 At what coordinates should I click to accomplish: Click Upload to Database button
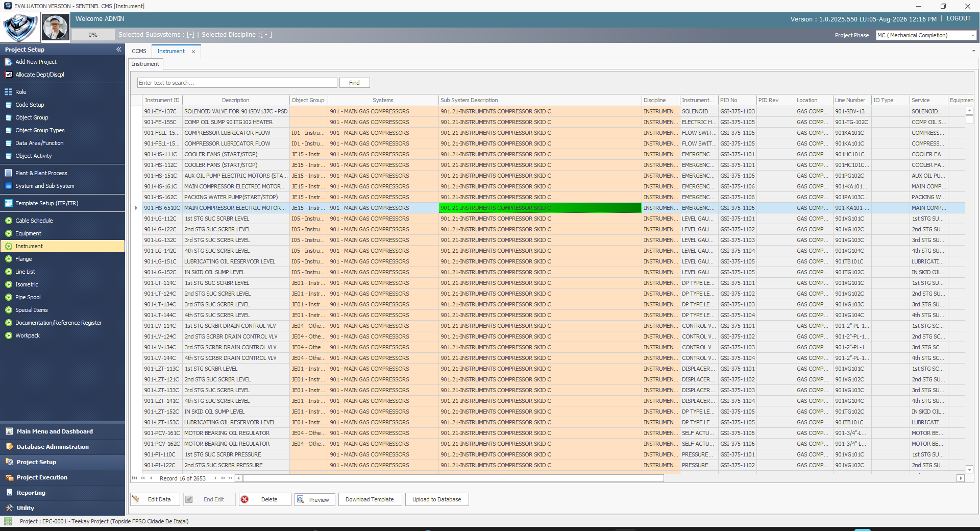(437, 499)
